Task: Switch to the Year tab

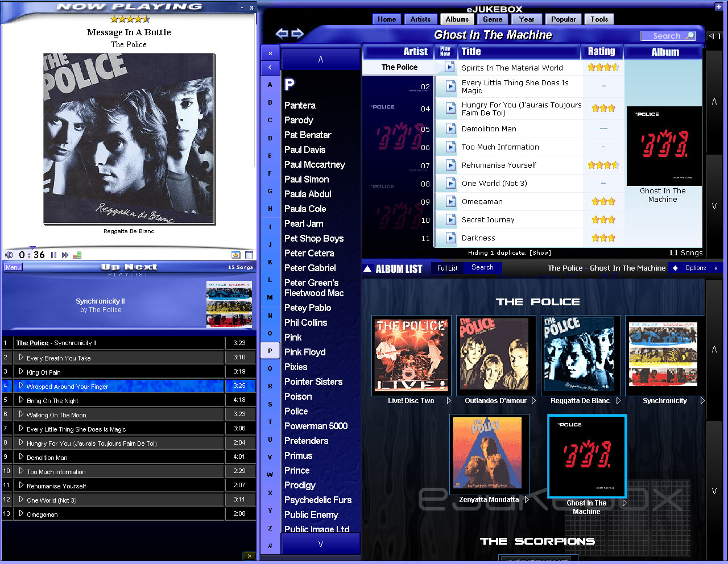Action: (527, 19)
